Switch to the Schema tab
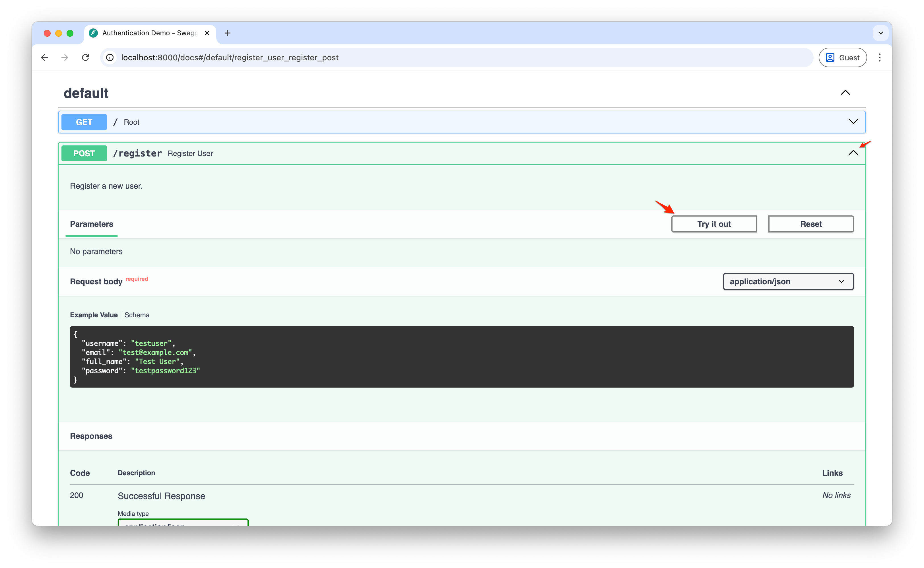 [x=137, y=315]
